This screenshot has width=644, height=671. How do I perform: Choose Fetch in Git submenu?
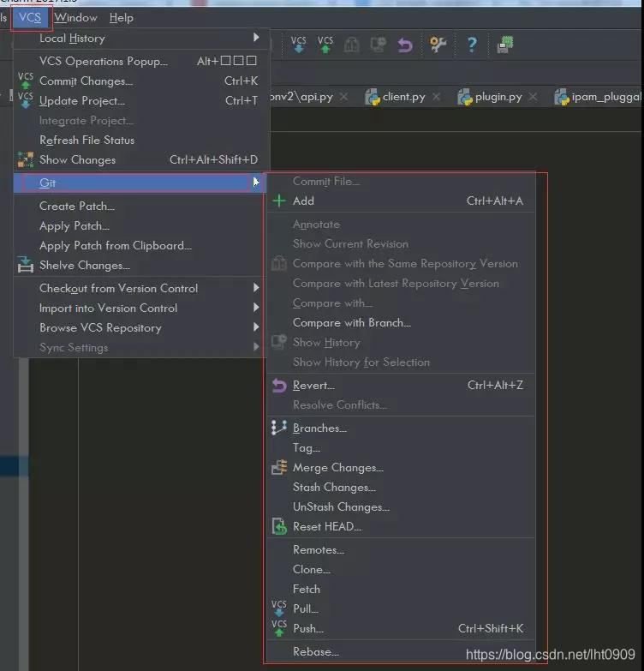tap(401, 589)
